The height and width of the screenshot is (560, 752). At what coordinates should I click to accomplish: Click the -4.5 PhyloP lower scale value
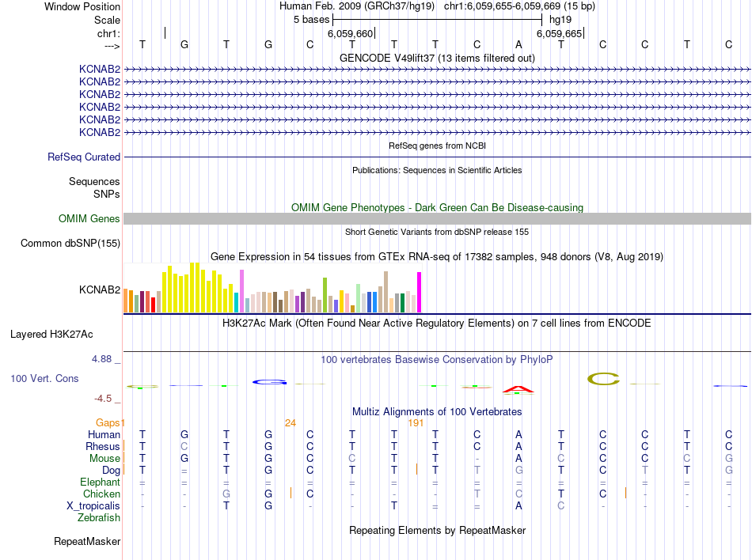pos(103,399)
